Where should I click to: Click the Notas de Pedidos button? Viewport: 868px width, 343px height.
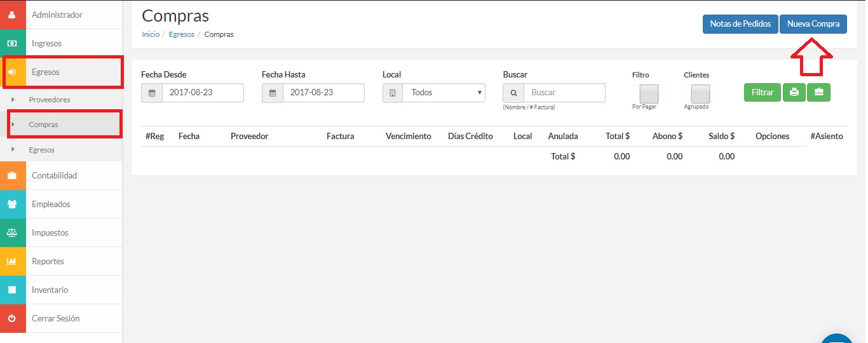740,24
